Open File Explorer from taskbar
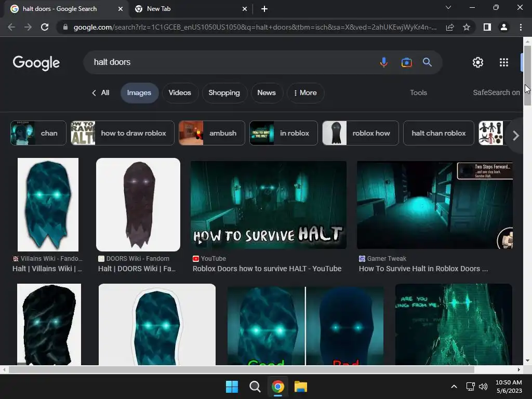Screen dimensions: 532x399 [x=301, y=387]
